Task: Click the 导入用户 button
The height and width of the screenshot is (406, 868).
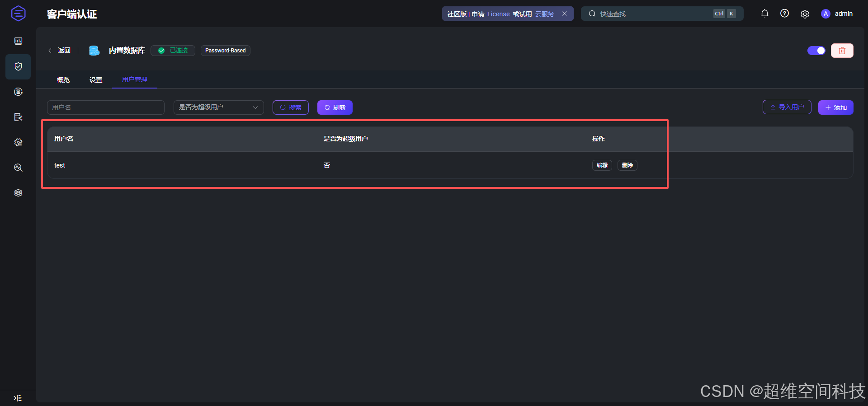Action: 787,107
